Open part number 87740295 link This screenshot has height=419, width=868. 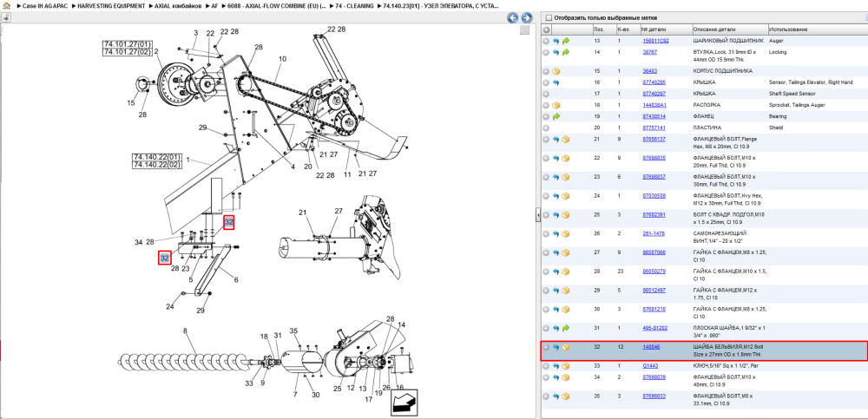click(x=654, y=82)
